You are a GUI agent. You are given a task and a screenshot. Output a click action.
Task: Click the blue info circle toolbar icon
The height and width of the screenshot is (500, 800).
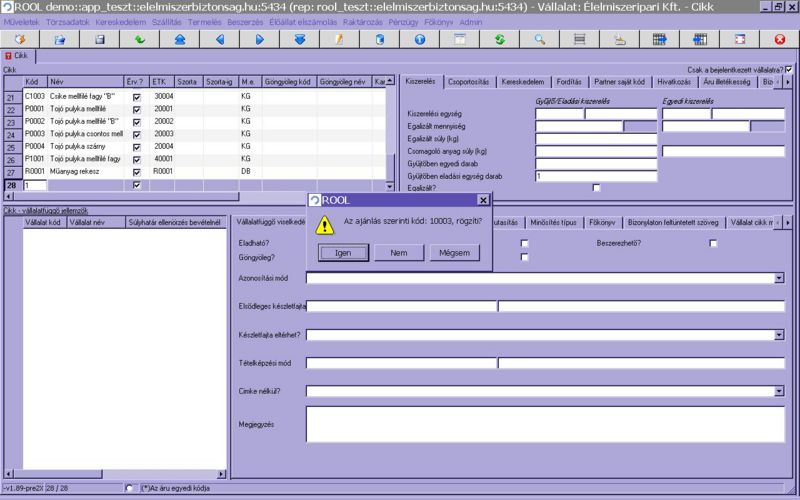tap(419, 39)
